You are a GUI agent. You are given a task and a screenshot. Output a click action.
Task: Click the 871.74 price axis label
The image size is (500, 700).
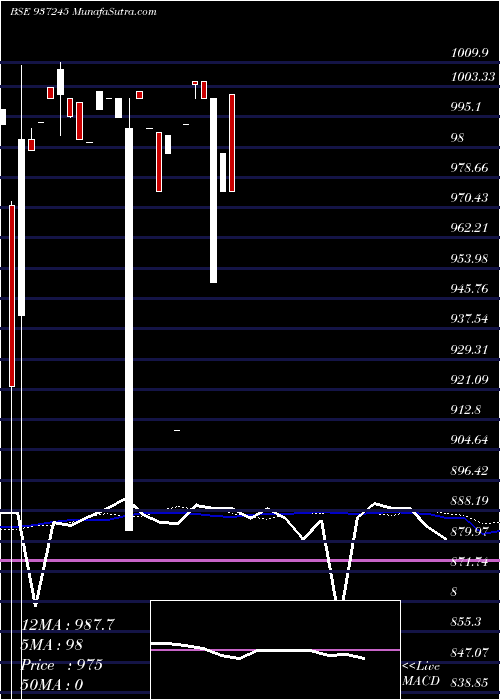(470, 562)
